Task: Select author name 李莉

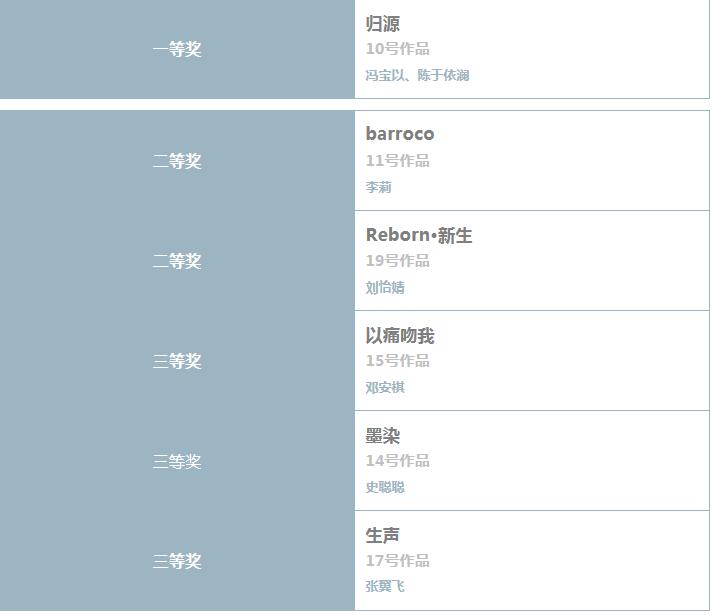Action: 378,187
